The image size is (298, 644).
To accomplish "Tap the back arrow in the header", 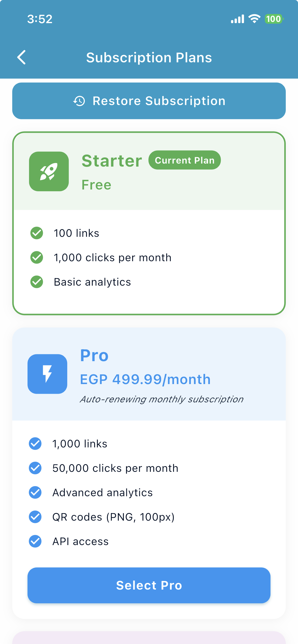I will coord(22,57).
